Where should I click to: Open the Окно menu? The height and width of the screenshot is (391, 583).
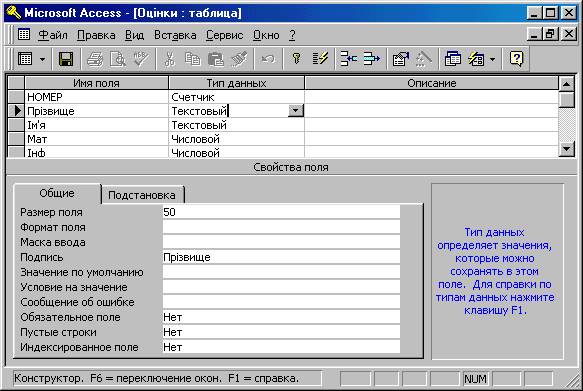266,35
